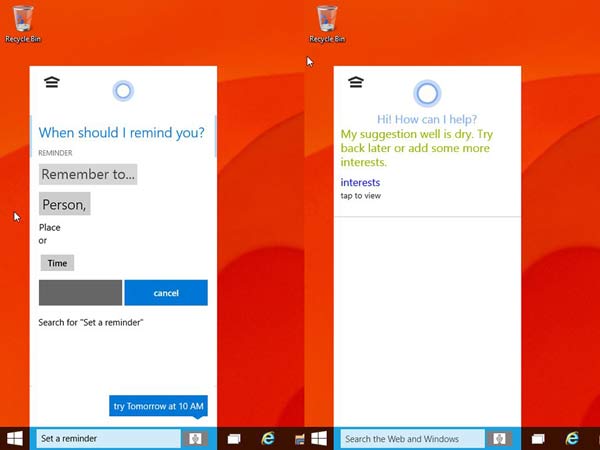
Task: Click the 'My suggestion well is dry' message
Action: [x=417, y=148]
